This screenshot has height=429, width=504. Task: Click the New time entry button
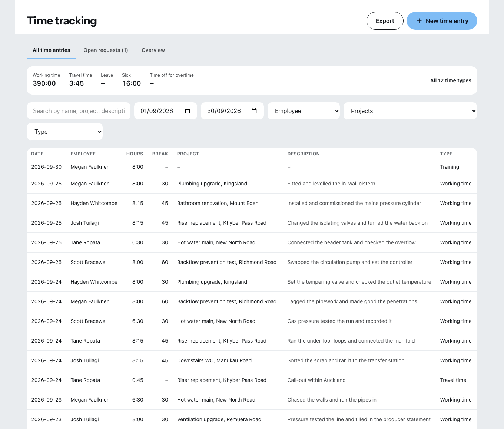[442, 21]
